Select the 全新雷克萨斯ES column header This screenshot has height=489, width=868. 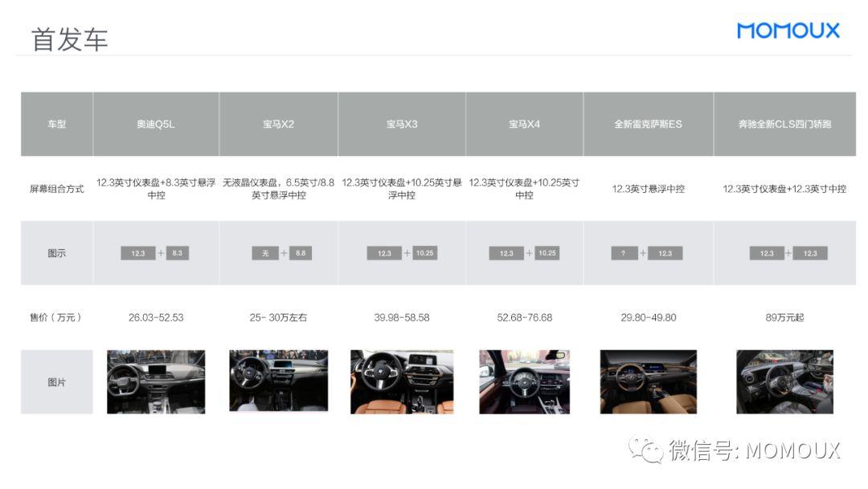coord(649,124)
